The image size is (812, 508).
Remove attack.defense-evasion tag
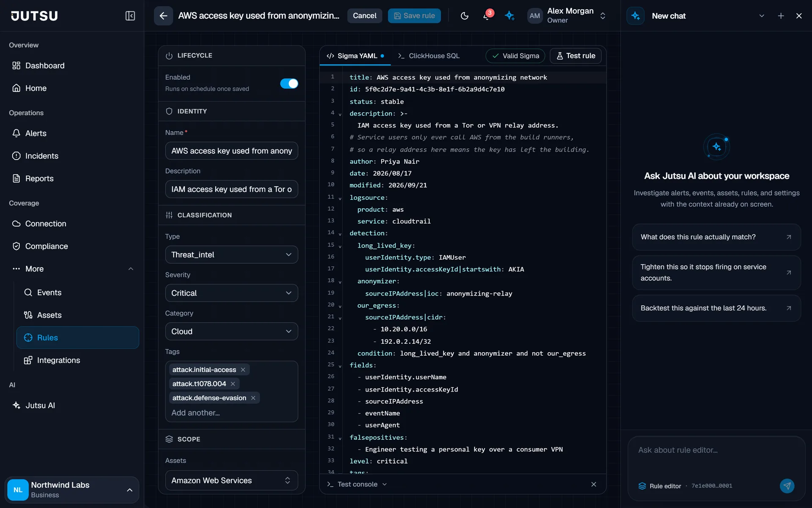point(253,398)
